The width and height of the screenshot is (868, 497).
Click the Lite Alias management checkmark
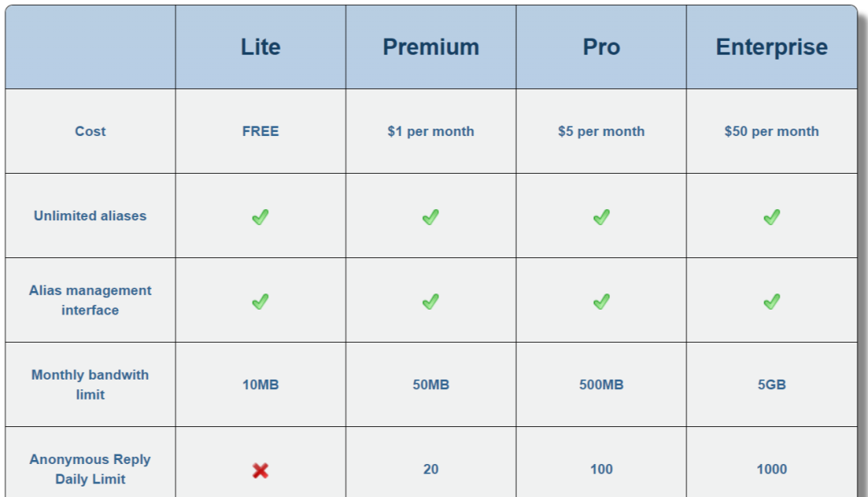click(x=260, y=301)
